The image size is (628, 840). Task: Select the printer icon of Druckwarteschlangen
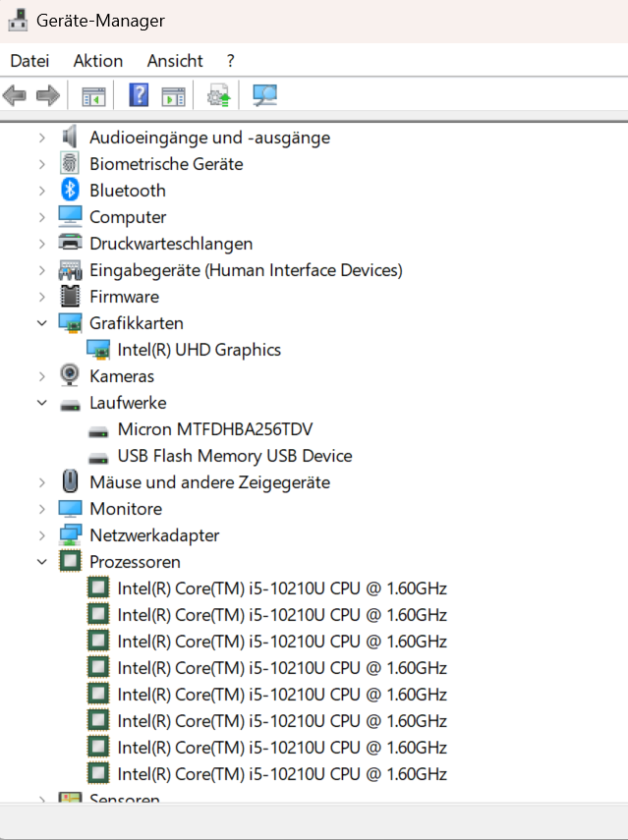pos(70,244)
